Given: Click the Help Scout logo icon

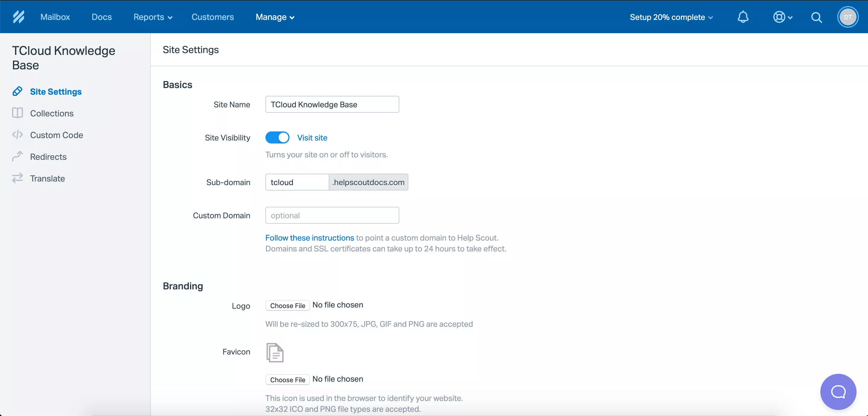Looking at the screenshot, I should [x=18, y=17].
